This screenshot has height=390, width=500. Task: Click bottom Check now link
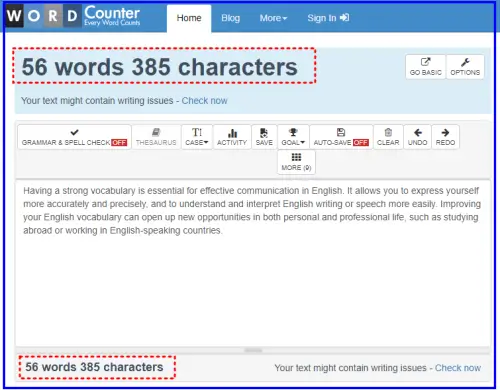458,368
